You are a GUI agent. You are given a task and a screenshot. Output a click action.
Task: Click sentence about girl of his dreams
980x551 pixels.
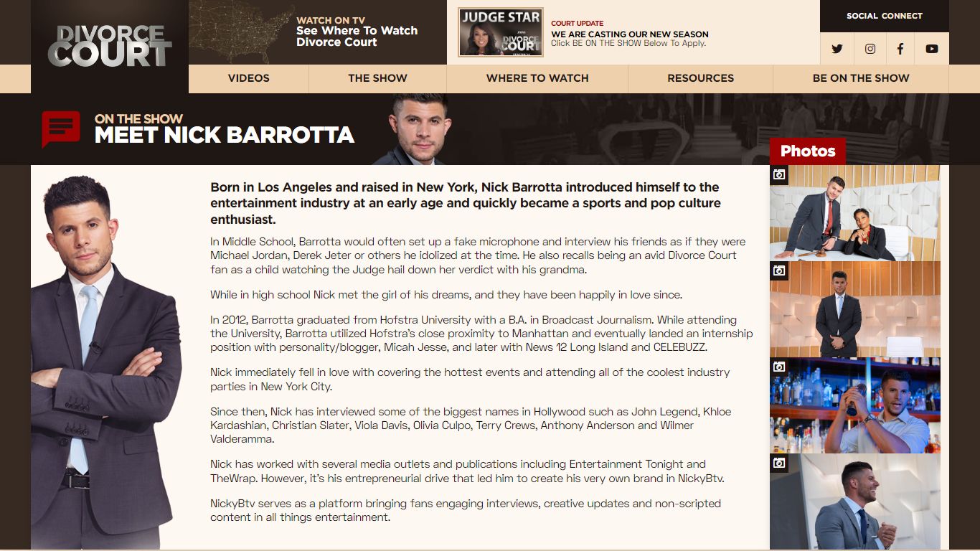pos(446,295)
